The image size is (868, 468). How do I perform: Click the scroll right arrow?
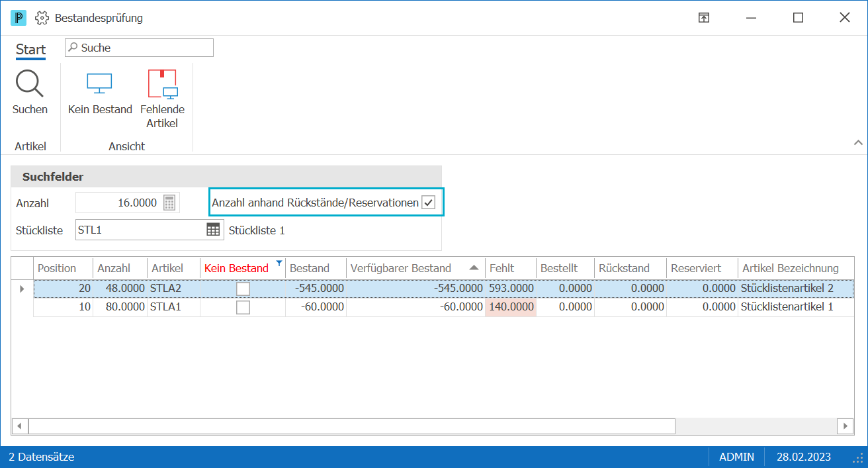click(845, 426)
